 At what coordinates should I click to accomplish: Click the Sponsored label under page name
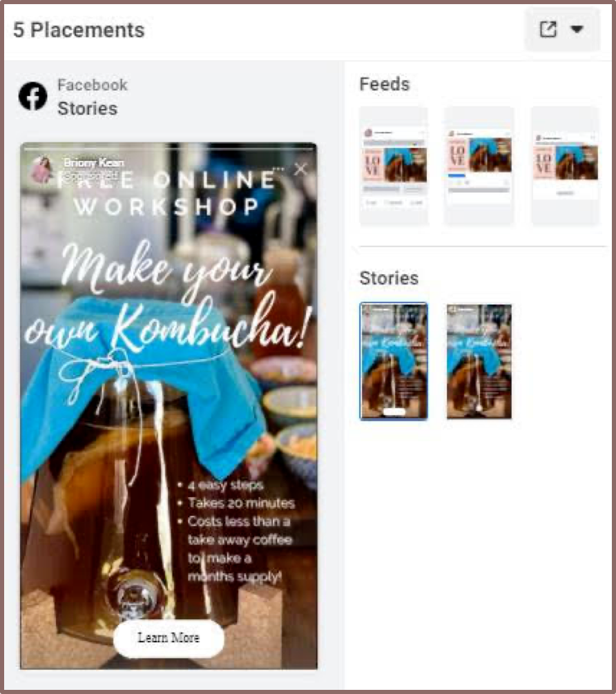pos(90,175)
